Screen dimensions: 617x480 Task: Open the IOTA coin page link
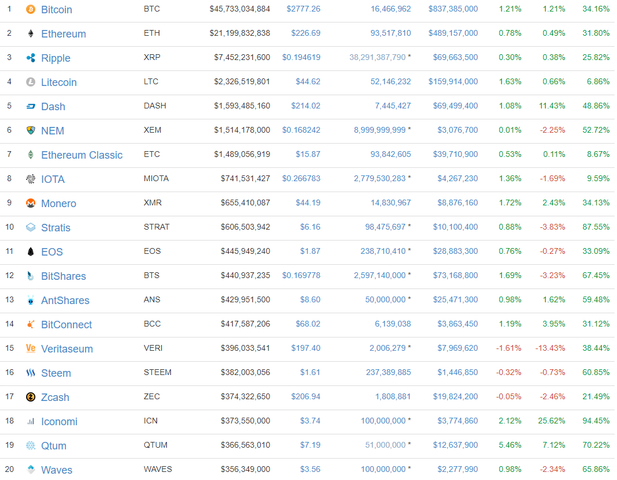(x=53, y=179)
